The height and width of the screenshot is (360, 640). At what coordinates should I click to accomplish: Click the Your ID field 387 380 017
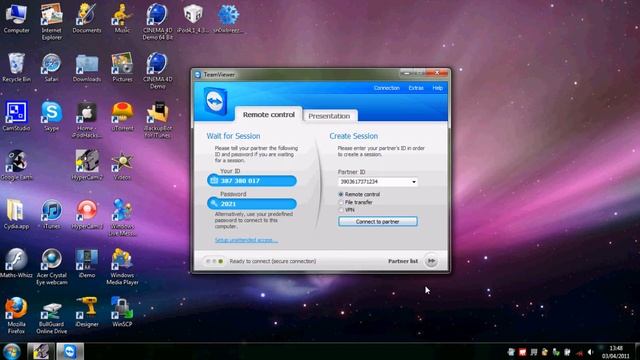point(252,181)
